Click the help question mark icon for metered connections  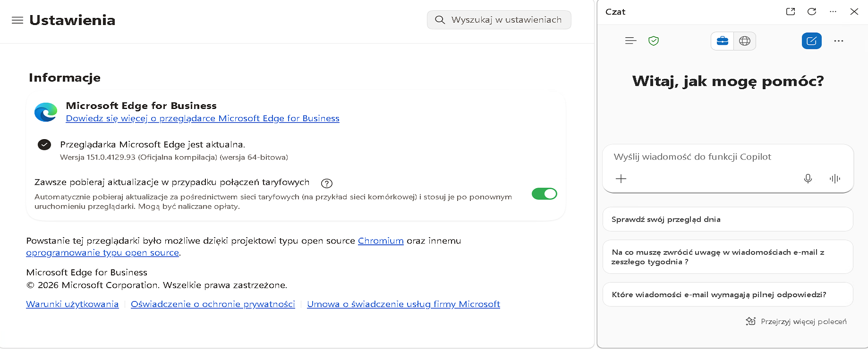point(327,183)
